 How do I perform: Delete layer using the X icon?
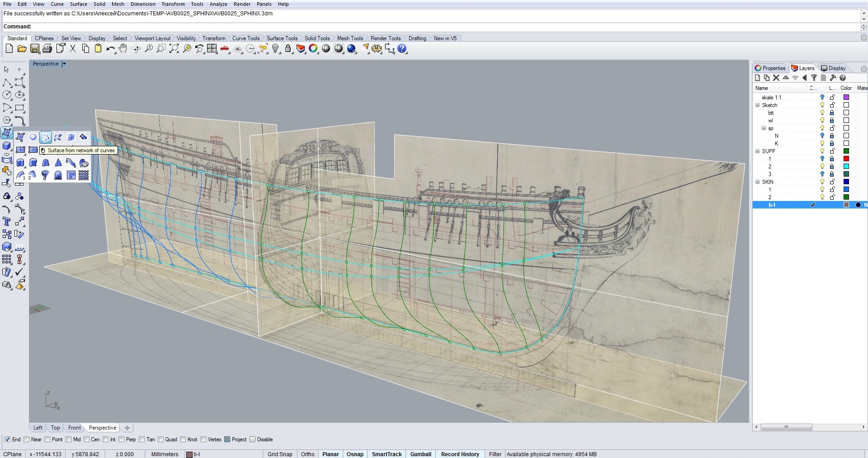tap(776, 78)
